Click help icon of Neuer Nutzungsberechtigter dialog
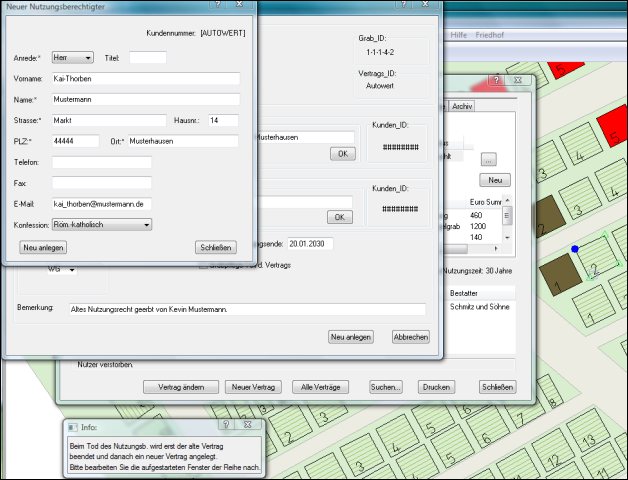Viewport: 628px width, 480px height. point(217,4)
